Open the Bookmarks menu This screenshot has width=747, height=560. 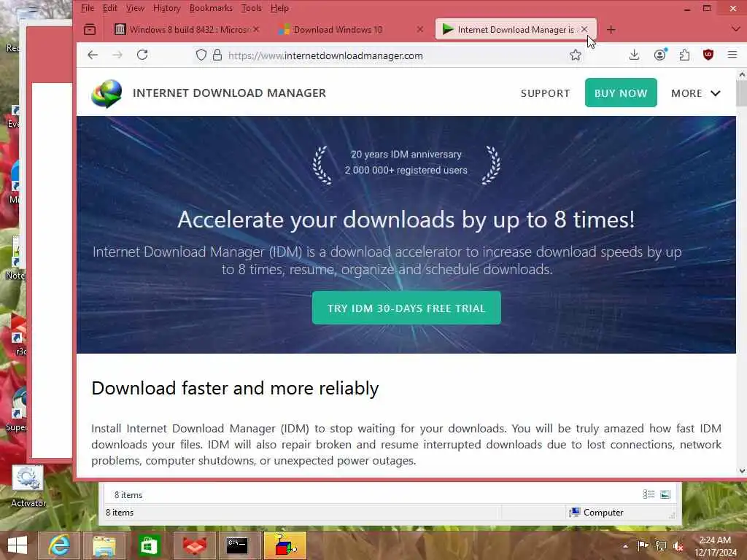coord(211,8)
